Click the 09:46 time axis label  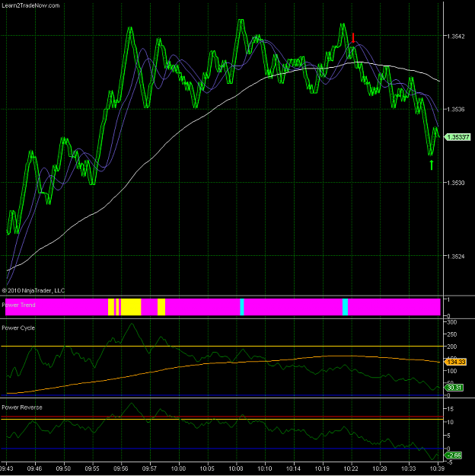tap(34, 468)
